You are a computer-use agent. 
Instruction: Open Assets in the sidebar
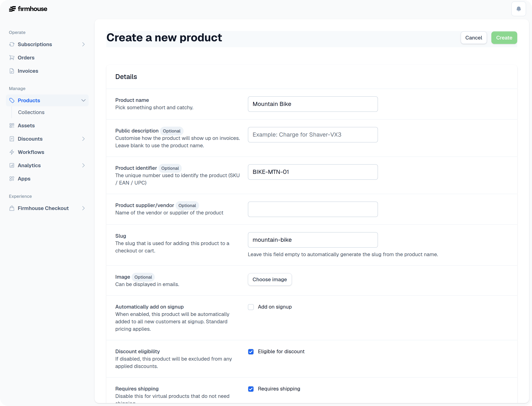pos(47,125)
